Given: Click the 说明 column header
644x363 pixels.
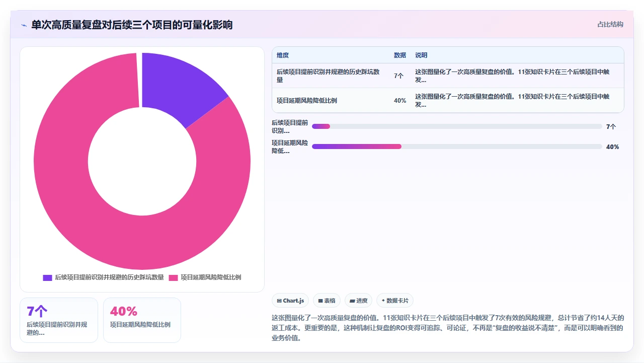Looking at the screenshot, I should tap(421, 55).
